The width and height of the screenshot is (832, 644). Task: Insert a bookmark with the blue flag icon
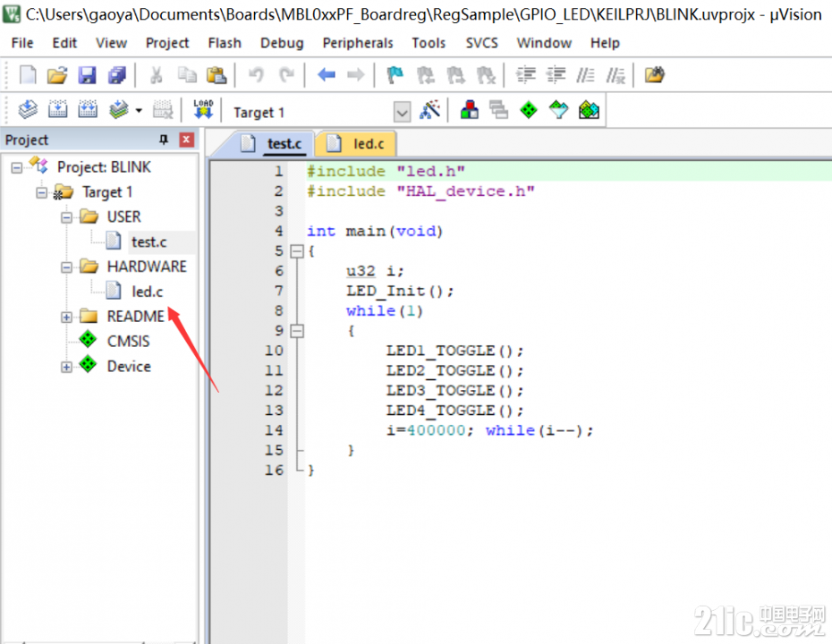[x=395, y=75]
